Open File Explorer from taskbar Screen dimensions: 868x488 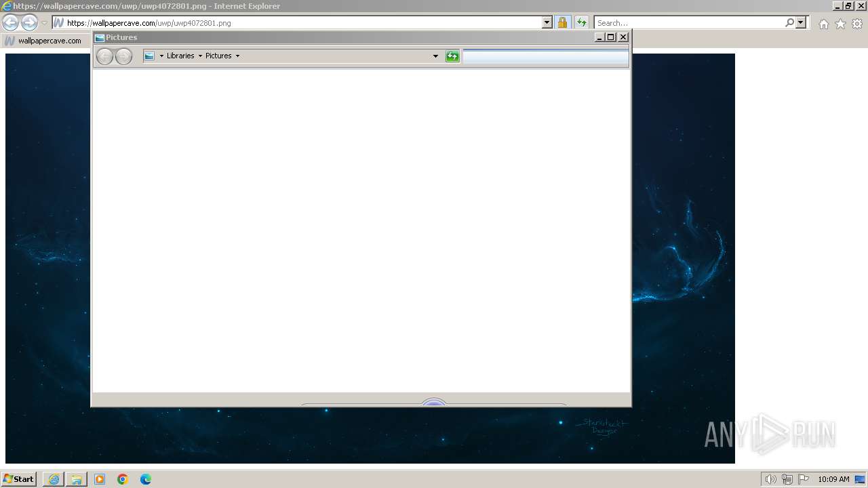77,479
